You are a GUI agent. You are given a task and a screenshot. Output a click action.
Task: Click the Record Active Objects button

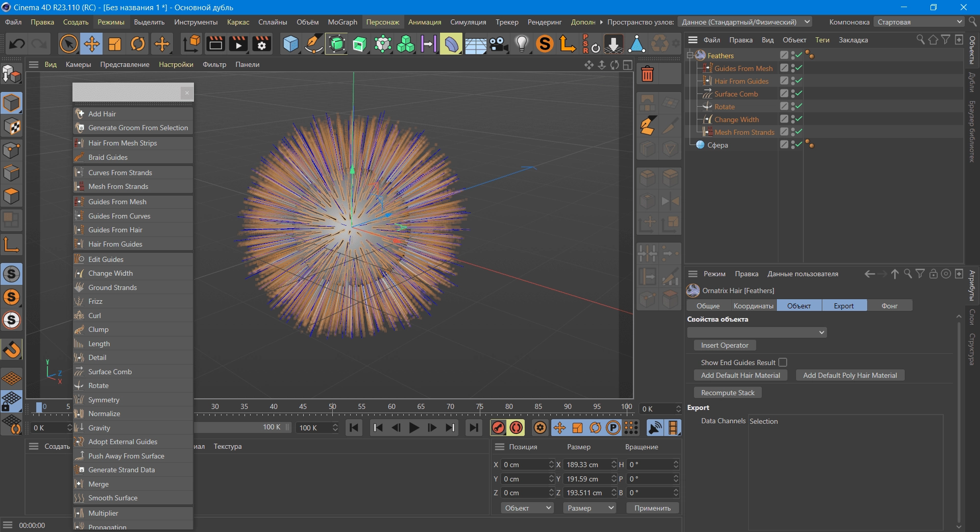click(x=498, y=428)
